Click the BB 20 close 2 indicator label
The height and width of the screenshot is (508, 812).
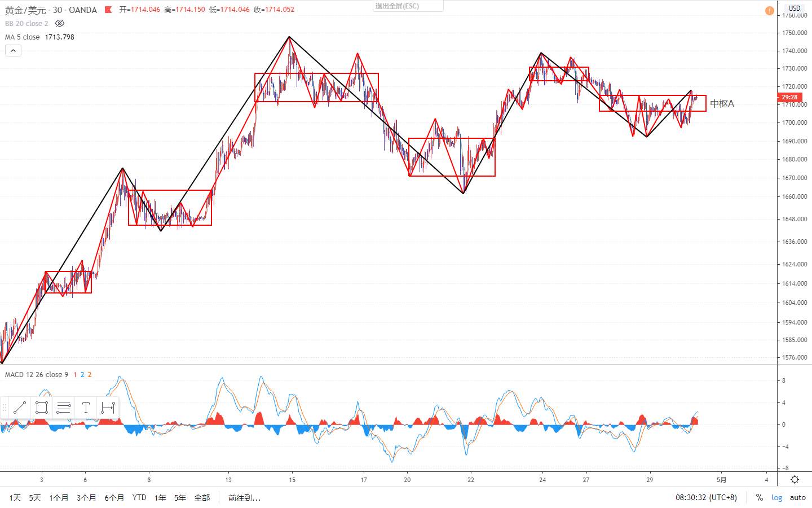(27, 23)
